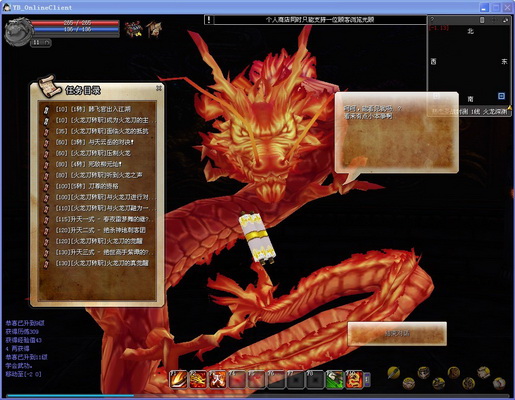Viewport: 515px width, 400px height.
Task: Click the minimap lower-left square button
Action: (436, 96)
